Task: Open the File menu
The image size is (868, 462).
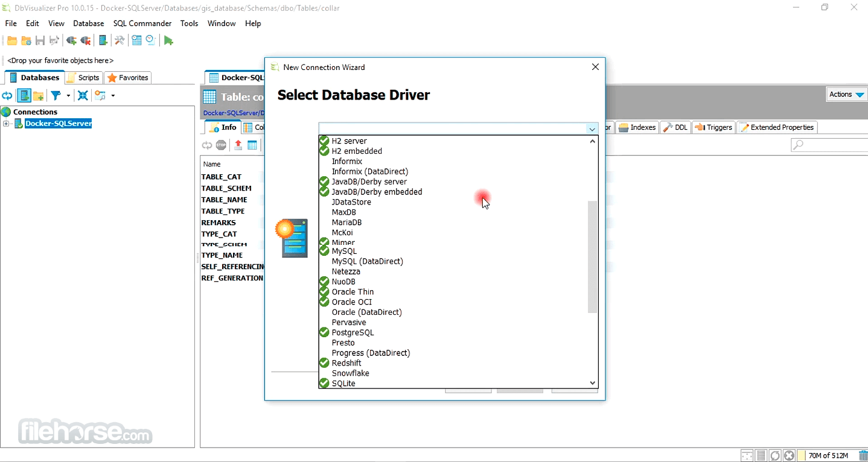Action: 11,24
